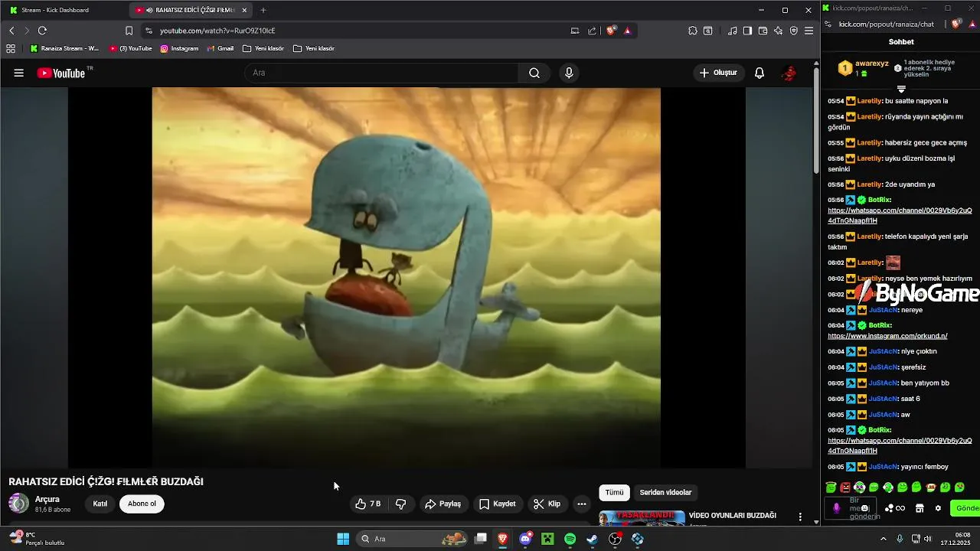Open more actions menu beside Klip
This screenshot has height=551, width=980.
click(582, 504)
